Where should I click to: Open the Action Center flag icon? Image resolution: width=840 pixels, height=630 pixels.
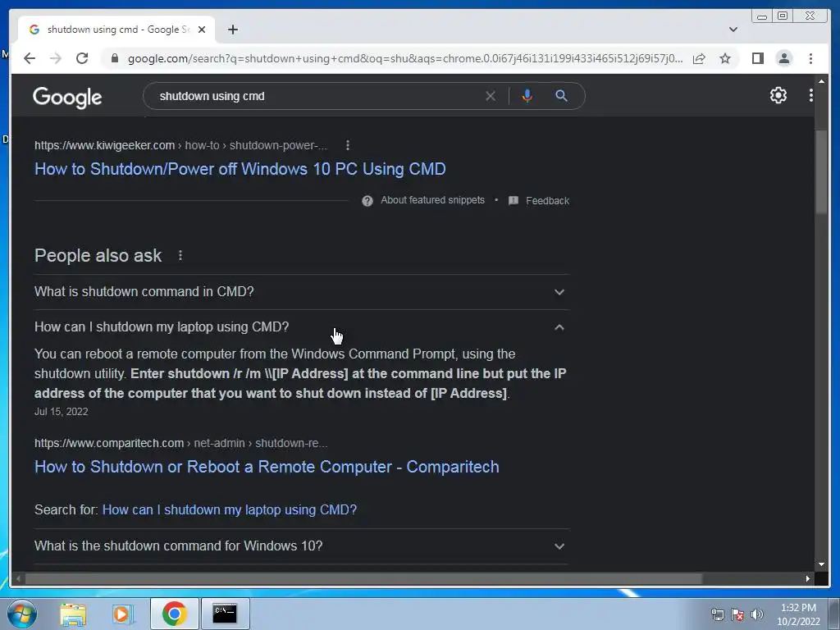click(x=737, y=614)
